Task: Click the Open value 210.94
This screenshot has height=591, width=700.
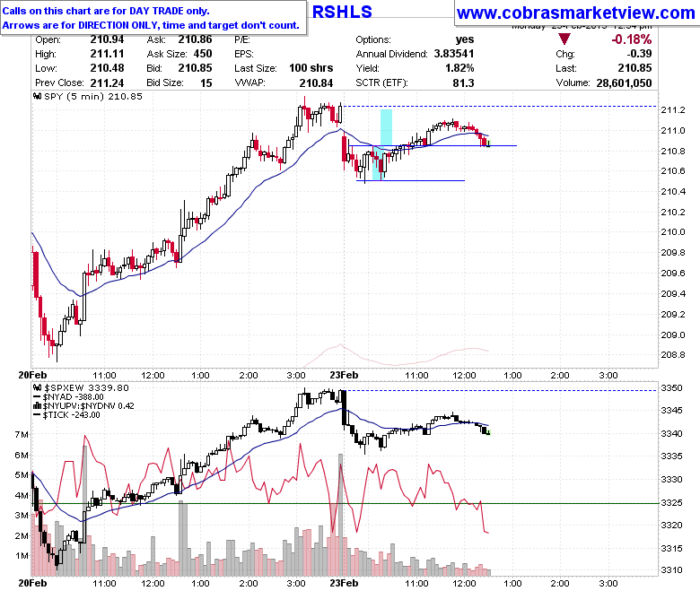Action: [x=107, y=39]
